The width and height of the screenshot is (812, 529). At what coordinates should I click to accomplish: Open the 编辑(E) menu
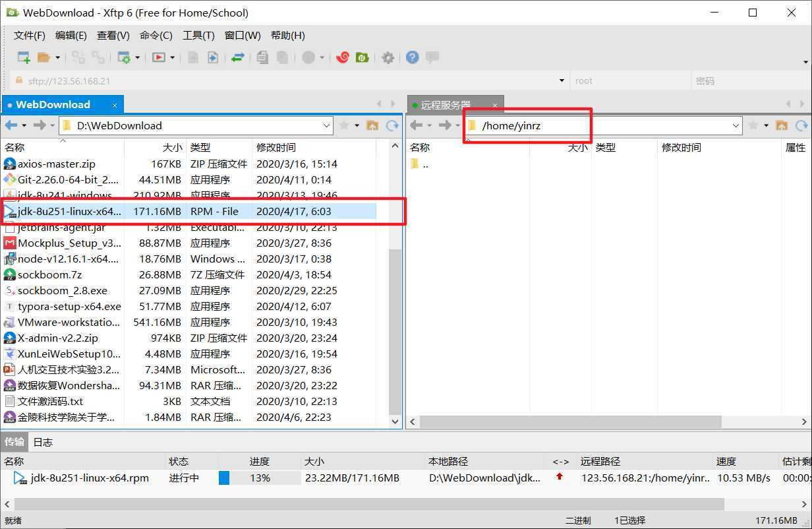(x=71, y=36)
